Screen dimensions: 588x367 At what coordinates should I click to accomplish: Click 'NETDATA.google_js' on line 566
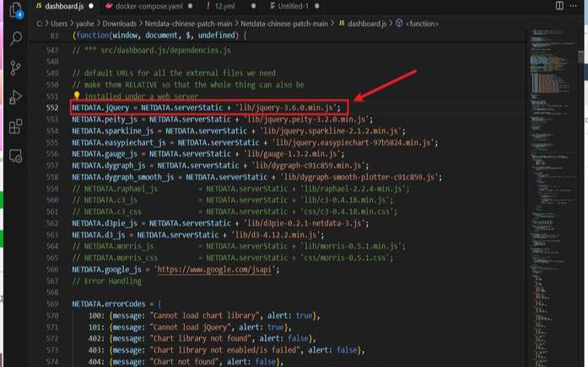[x=107, y=269]
